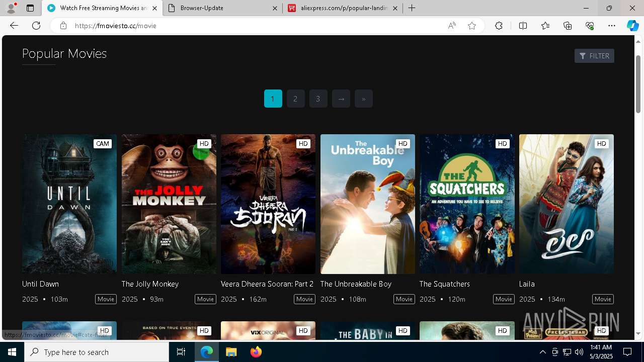Open The Jolly Monkey poster

pyautogui.click(x=169, y=204)
